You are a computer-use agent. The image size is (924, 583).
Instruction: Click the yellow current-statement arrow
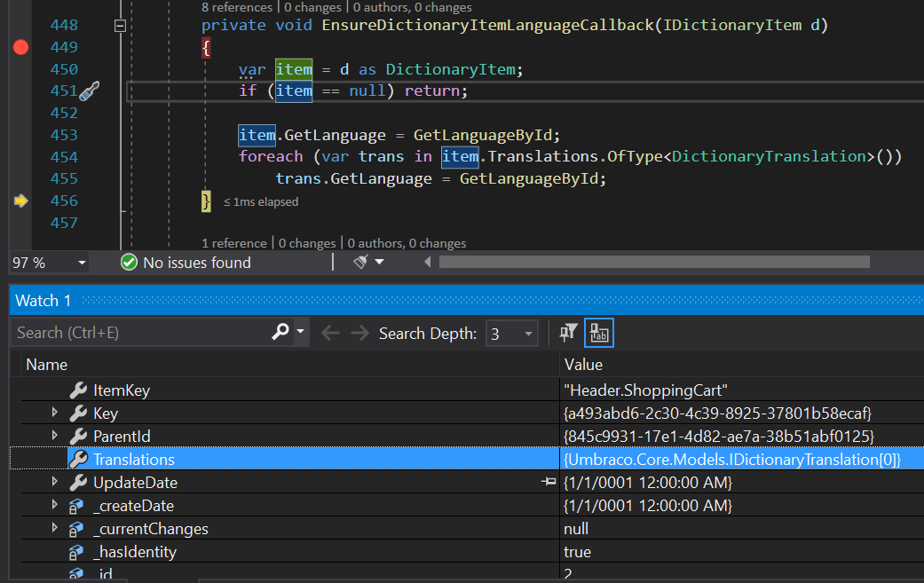(20, 201)
